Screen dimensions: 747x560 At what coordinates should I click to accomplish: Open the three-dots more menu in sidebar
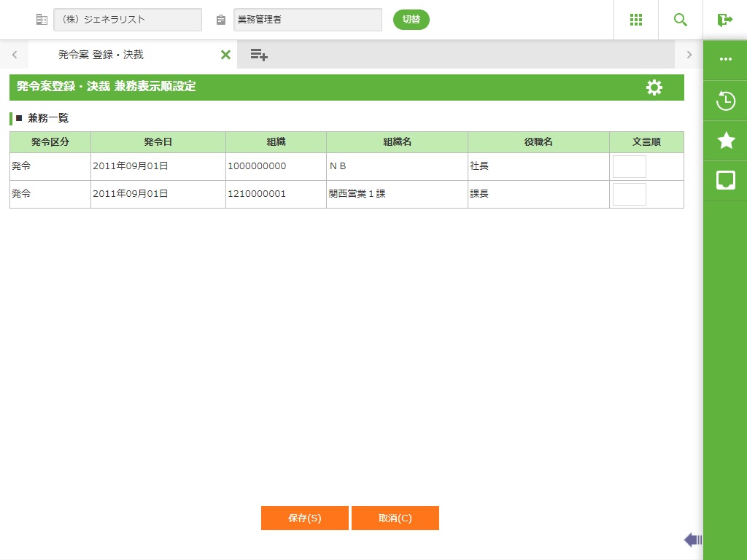(x=726, y=59)
